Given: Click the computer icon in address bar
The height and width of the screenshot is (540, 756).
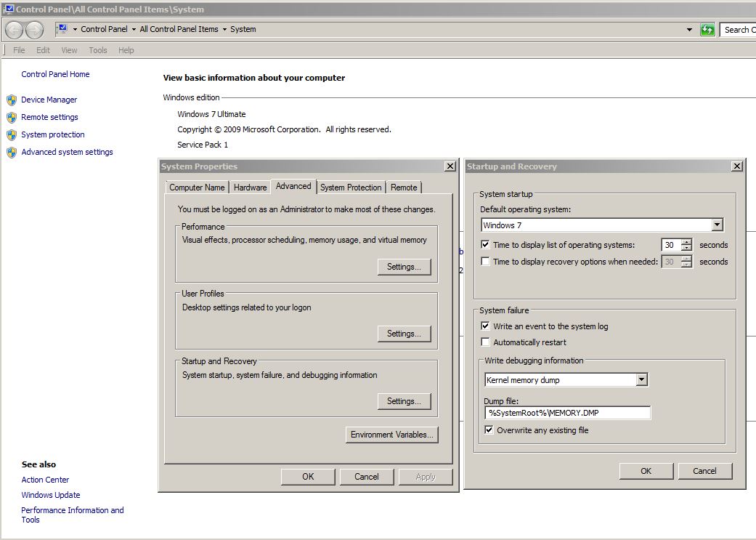Looking at the screenshot, I should [x=62, y=29].
